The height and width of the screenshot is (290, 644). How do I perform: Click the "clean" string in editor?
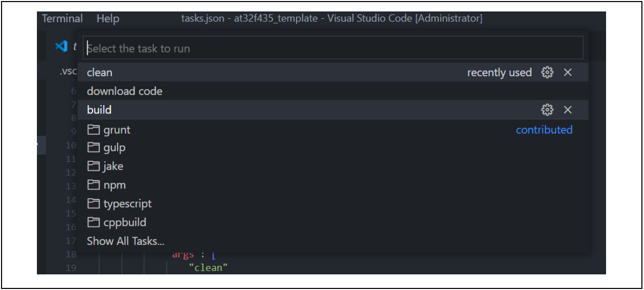pyautogui.click(x=208, y=268)
